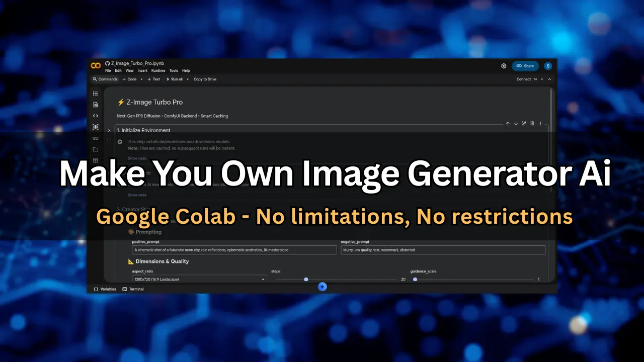
Task: Move the current cell up
Action: pyautogui.click(x=508, y=123)
